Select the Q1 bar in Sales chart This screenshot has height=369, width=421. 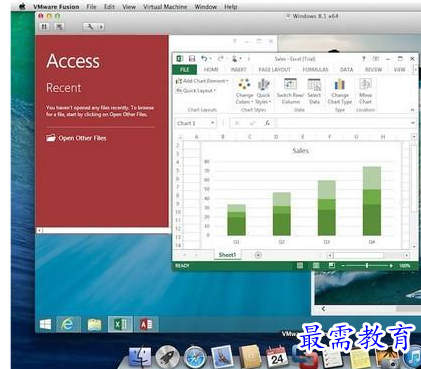coord(236,220)
